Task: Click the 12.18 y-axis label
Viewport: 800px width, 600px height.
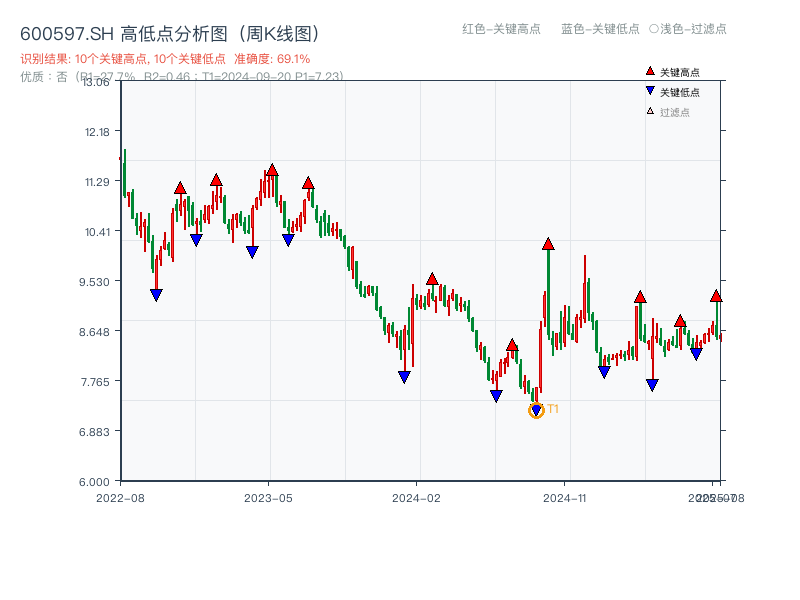Action: [x=97, y=132]
